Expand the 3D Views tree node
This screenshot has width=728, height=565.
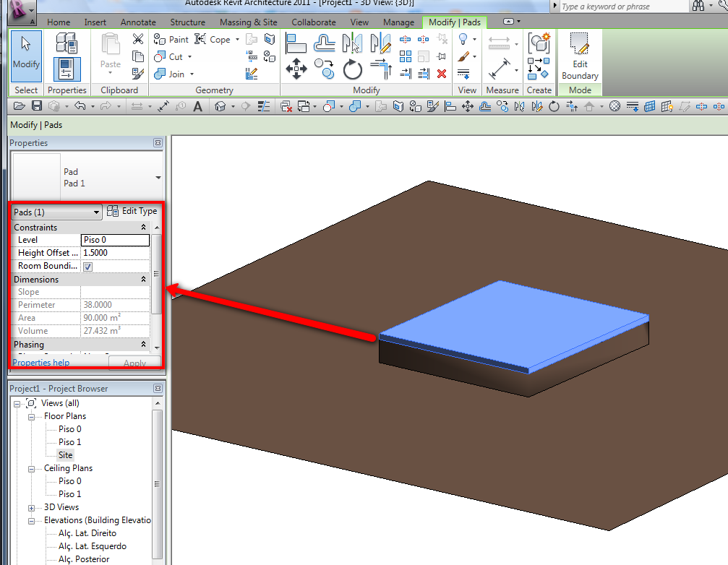[32, 507]
